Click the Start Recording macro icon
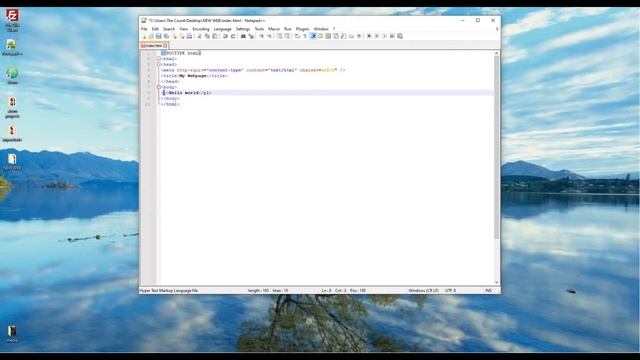This screenshot has width=640, height=360. tap(369, 36)
